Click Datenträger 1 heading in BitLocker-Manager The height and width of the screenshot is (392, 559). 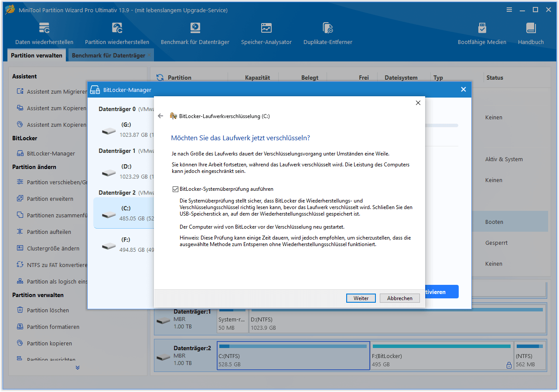tap(117, 151)
